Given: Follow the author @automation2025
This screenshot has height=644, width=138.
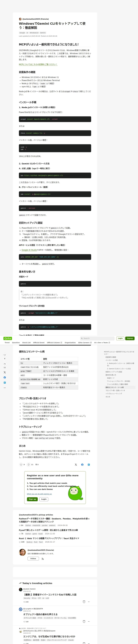Looking at the screenshot, I should [x=33, y=558].
